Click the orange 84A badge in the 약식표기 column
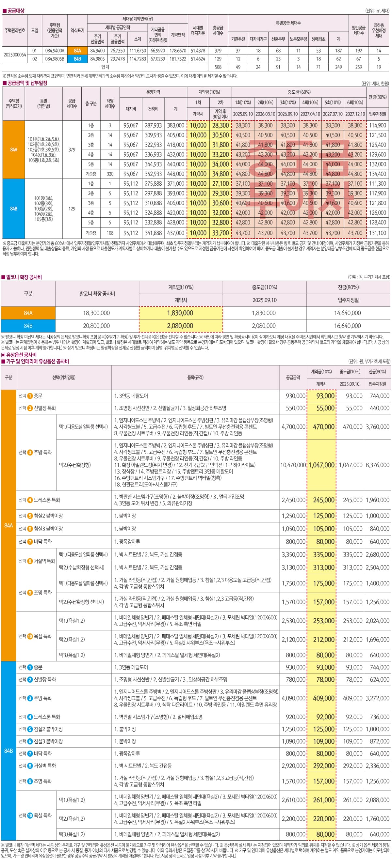The image size is (392, 868). click(x=77, y=51)
